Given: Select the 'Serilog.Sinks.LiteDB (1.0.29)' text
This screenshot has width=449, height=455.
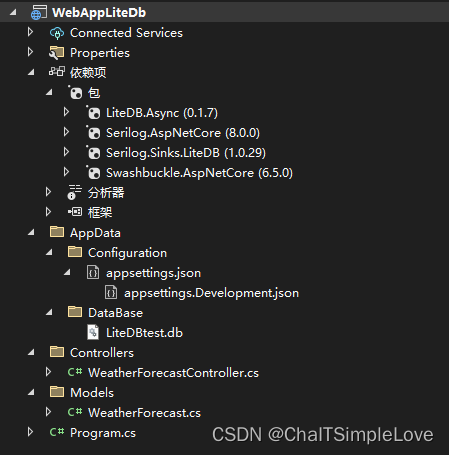Looking at the screenshot, I should (186, 153).
